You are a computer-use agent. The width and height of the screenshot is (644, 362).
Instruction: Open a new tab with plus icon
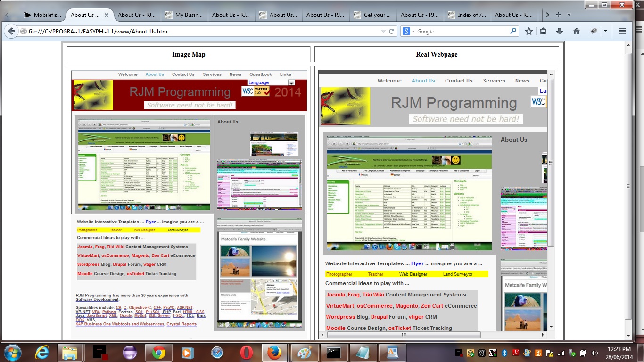(x=559, y=15)
